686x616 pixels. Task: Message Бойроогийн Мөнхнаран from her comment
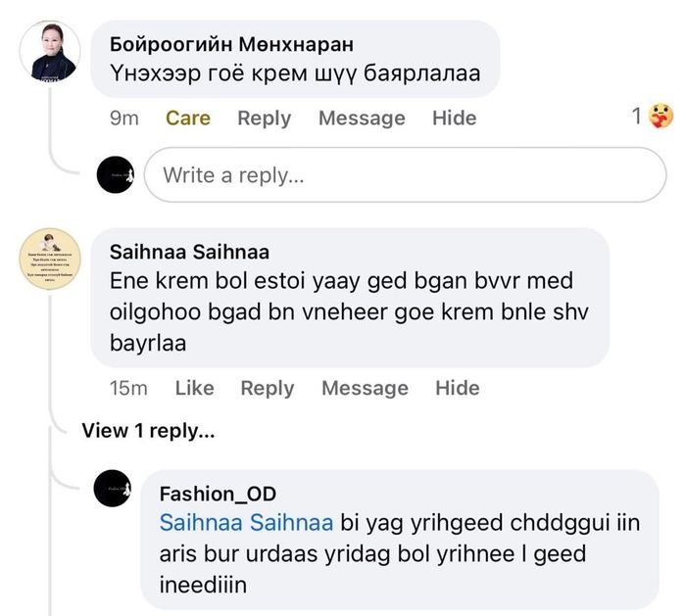(361, 118)
